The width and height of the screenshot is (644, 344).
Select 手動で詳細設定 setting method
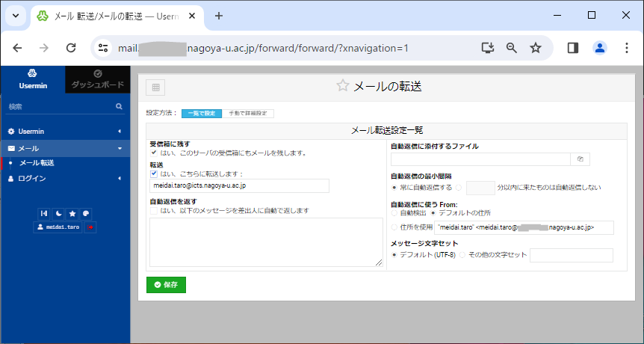tap(248, 114)
